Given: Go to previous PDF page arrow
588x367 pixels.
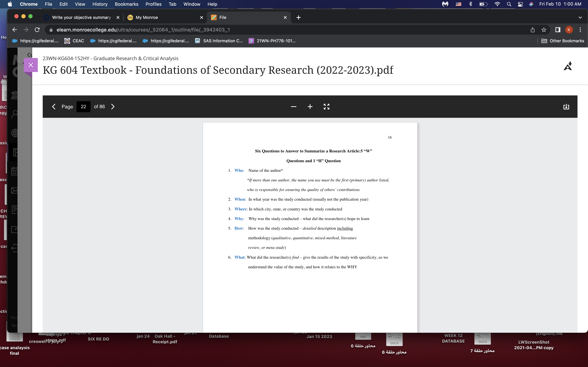Looking at the screenshot, I should [x=54, y=107].
